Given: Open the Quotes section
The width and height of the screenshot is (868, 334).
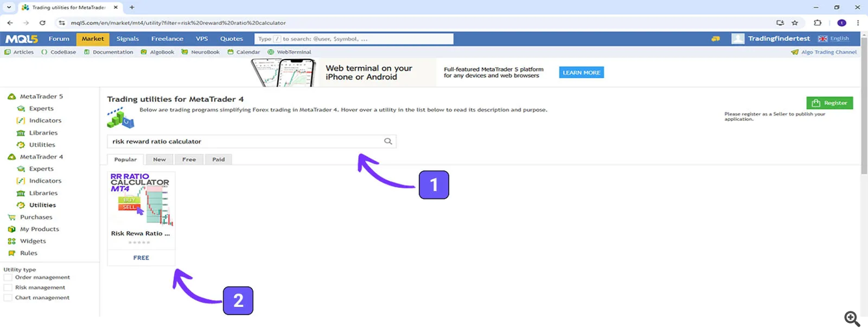Looking at the screenshot, I should [x=231, y=39].
